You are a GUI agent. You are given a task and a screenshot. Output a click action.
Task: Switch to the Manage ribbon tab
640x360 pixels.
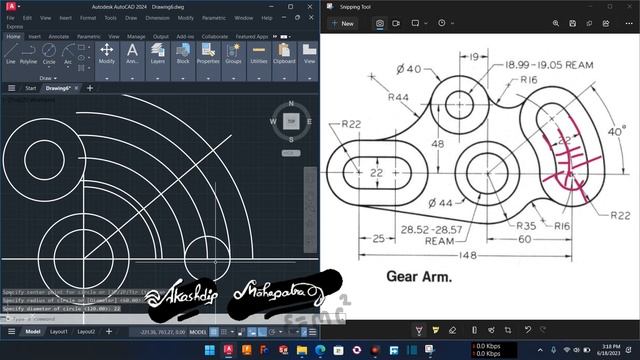136,36
